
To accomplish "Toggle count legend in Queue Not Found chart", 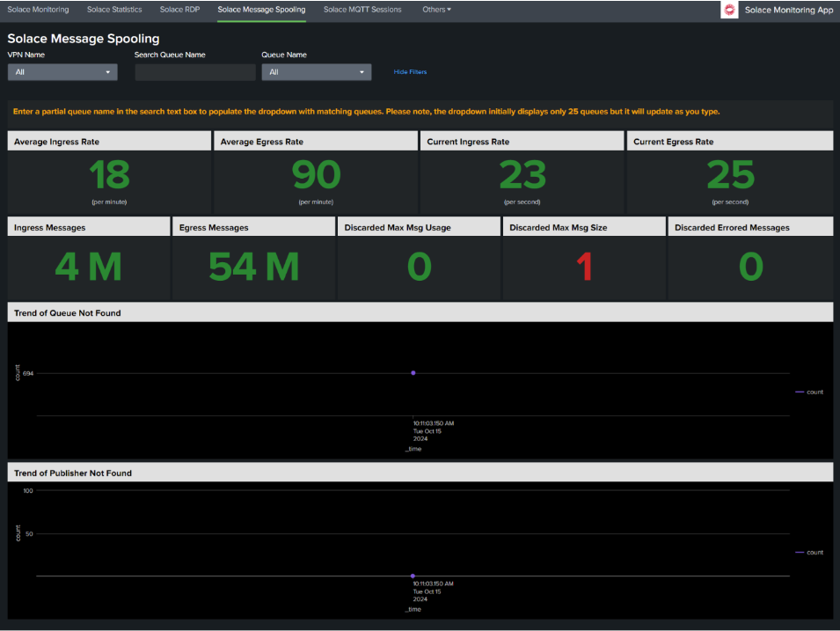I will pyautogui.click(x=809, y=392).
